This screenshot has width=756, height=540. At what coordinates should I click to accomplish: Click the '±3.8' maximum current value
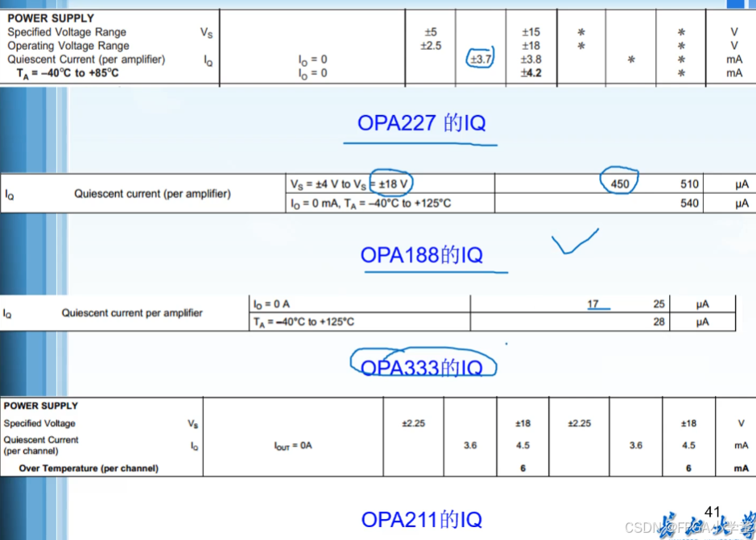(x=531, y=60)
